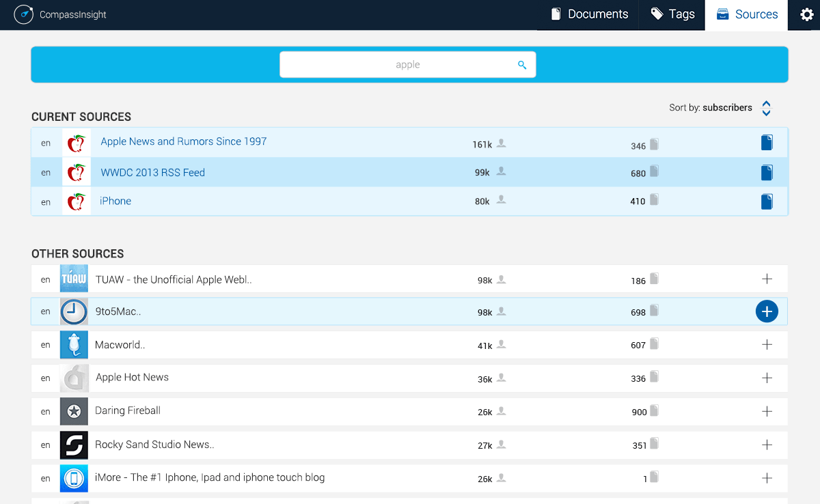The width and height of the screenshot is (820, 504).
Task: Click document icon in the iPhone source row
Action: coord(767,201)
